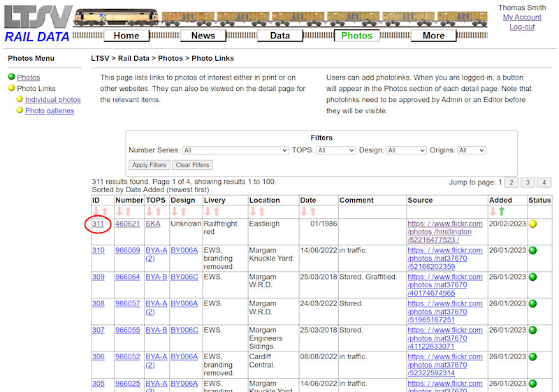Click Log-out link
Viewport: 559px width, 392px height.
click(522, 27)
